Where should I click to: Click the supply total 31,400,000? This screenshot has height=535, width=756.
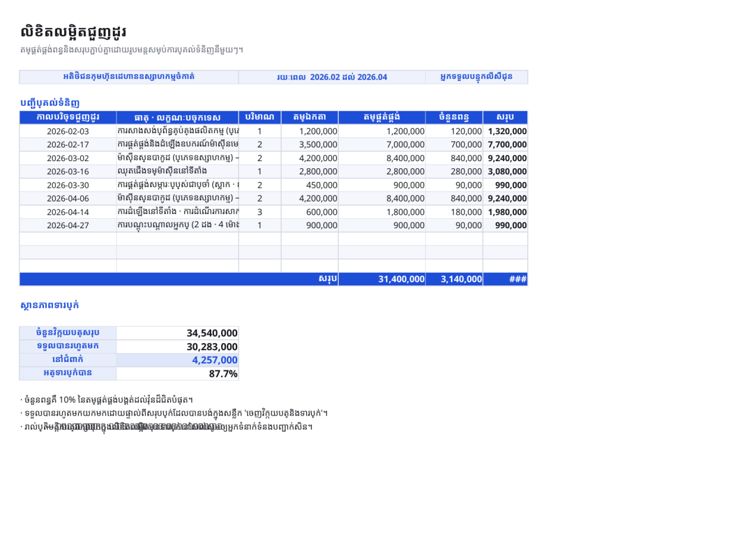382,279
